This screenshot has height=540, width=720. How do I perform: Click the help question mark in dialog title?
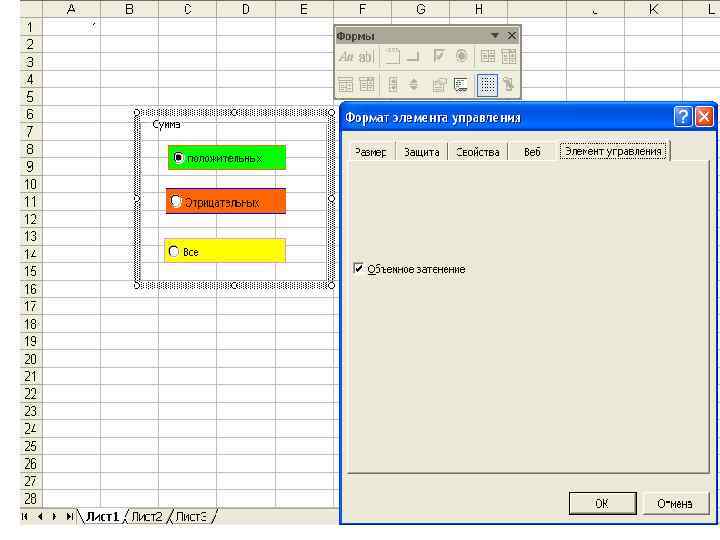(x=683, y=117)
